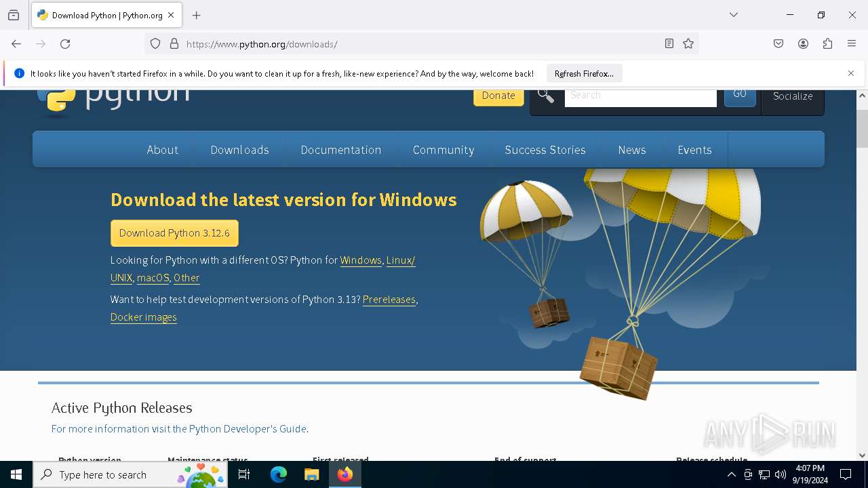Open the Socialize menu
The height and width of the screenshot is (488, 868).
(x=793, y=96)
